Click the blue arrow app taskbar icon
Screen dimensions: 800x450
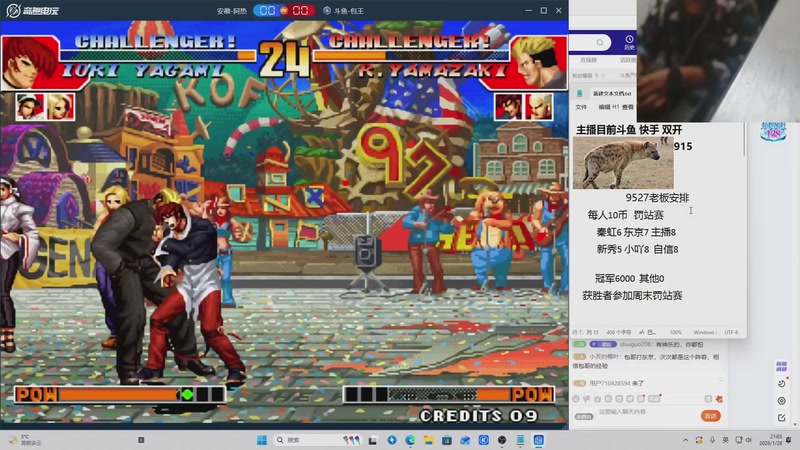392,440
